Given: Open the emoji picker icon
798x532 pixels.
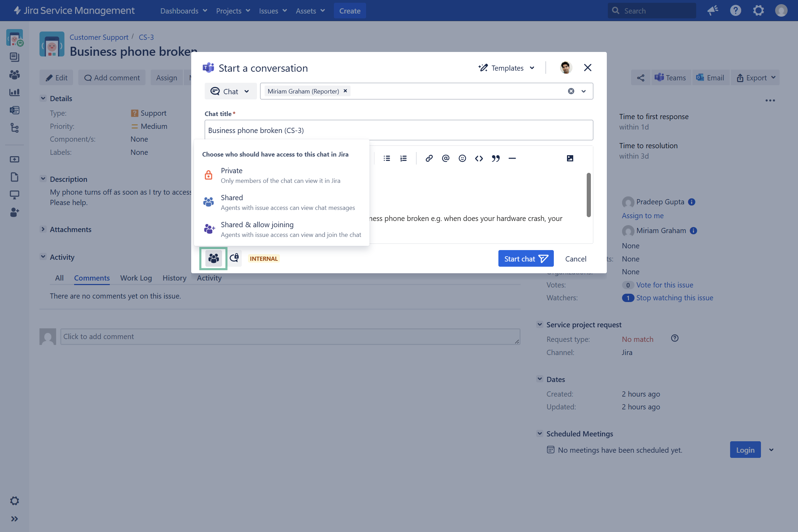Looking at the screenshot, I should [462, 158].
